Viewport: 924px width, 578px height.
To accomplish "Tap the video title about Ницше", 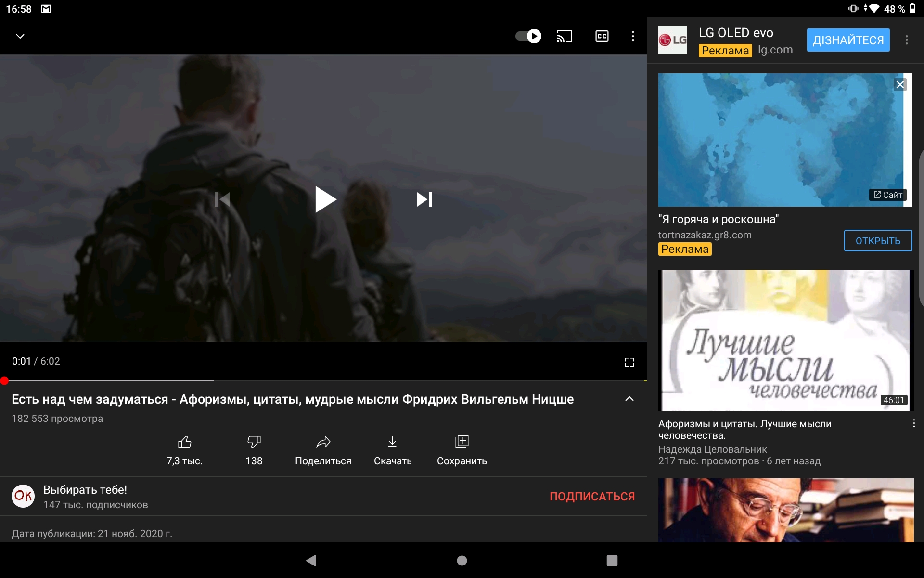I will (x=293, y=399).
